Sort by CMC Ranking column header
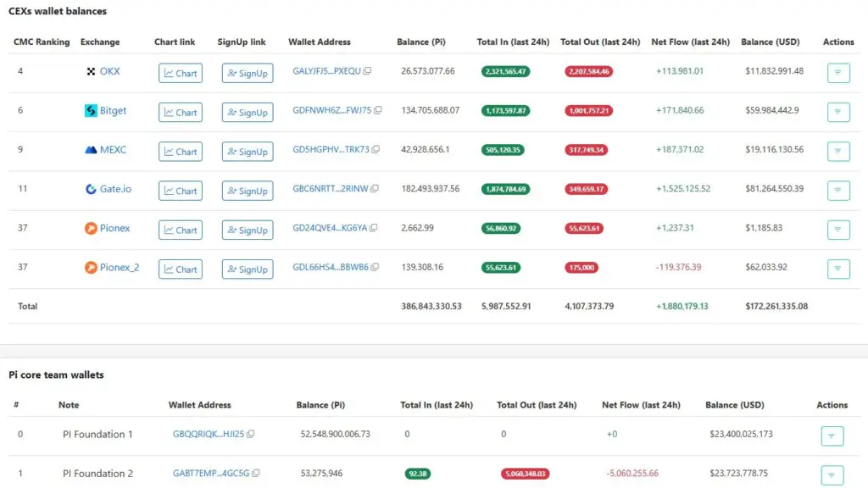 (x=42, y=42)
